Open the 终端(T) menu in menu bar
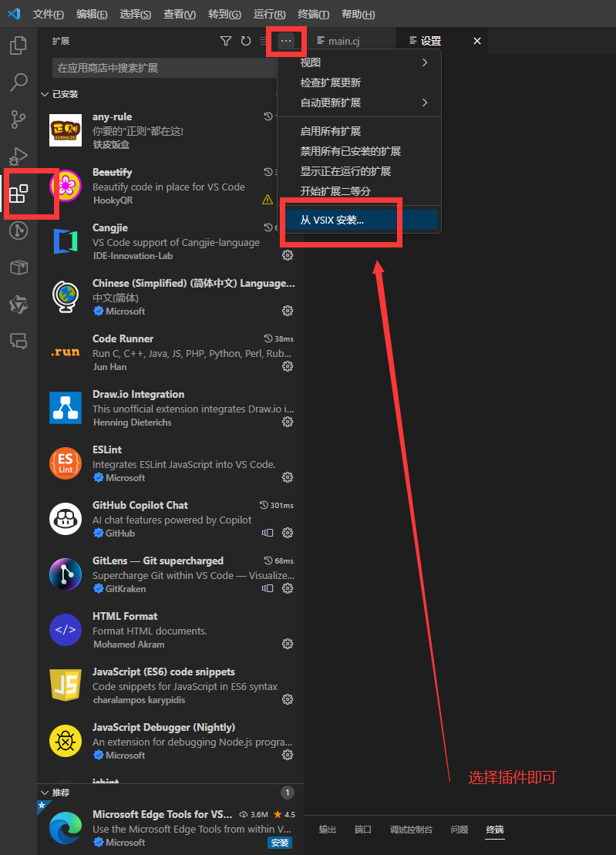 pyautogui.click(x=314, y=14)
